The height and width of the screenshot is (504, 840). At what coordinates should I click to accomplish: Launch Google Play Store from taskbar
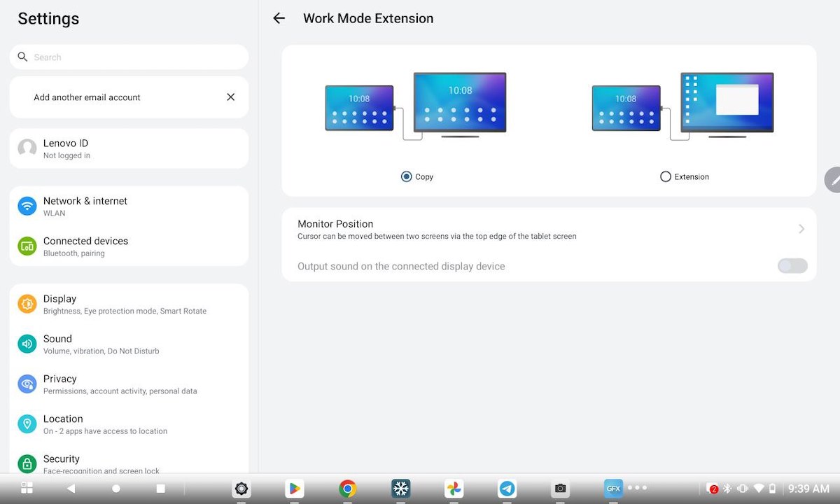[x=295, y=489]
